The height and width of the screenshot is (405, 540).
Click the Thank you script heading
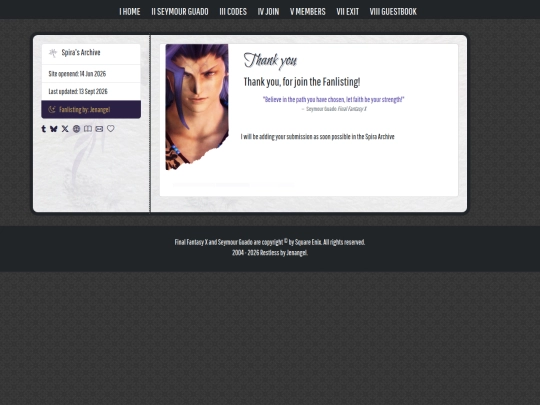pos(270,61)
